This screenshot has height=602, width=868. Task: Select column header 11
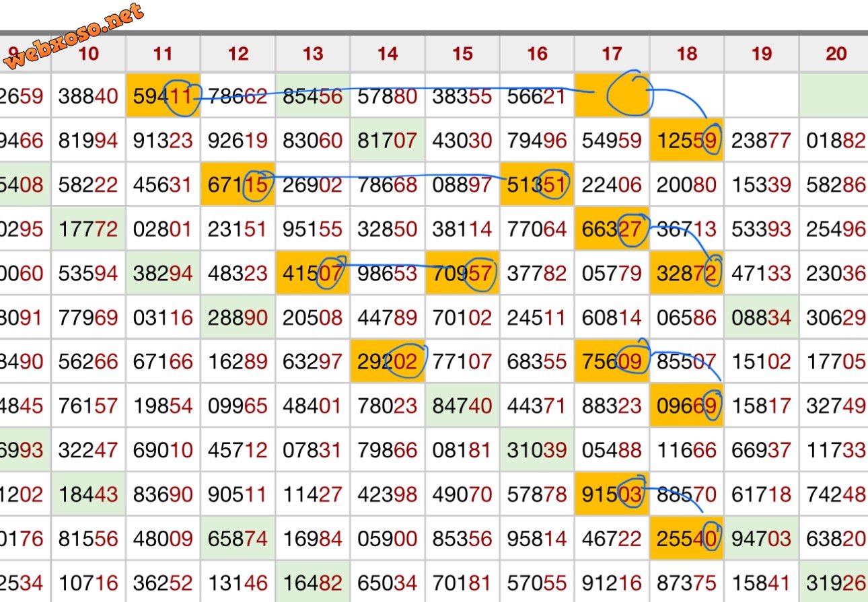163,54
